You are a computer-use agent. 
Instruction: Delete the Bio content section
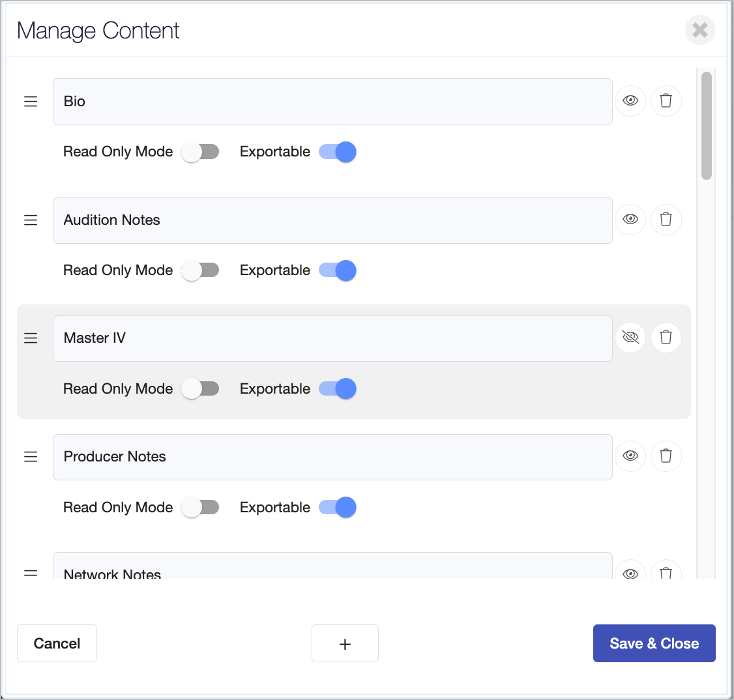pyautogui.click(x=666, y=101)
